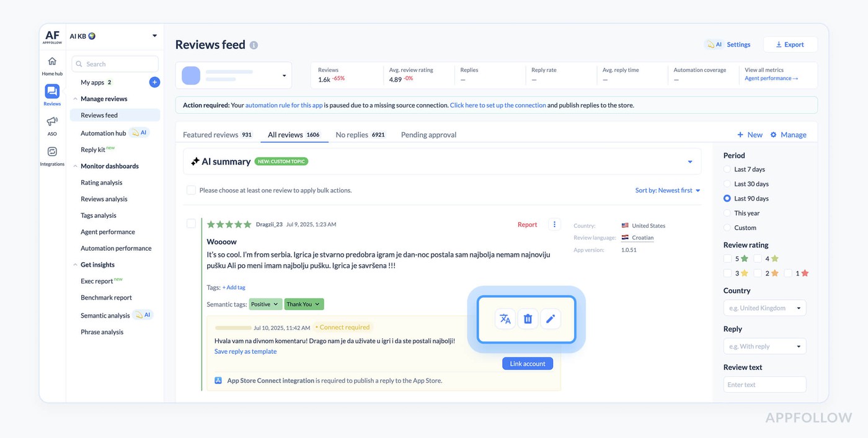
Task: Open the three-dot menu next to Report
Action: point(554,225)
